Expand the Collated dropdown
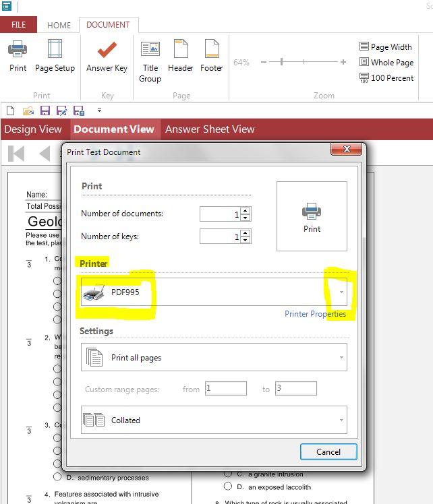Screen dimensions: 433x504 tap(214, 420)
